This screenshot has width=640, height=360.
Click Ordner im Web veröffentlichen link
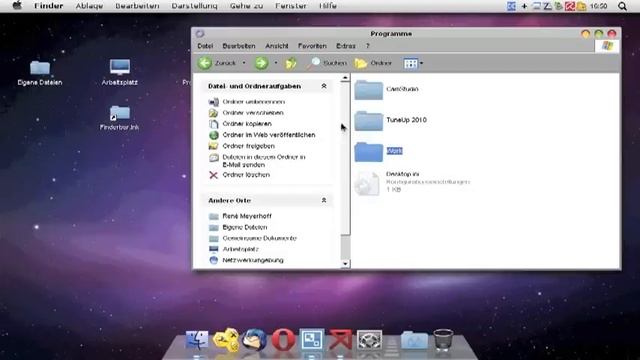pyautogui.click(x=269, y=135)
